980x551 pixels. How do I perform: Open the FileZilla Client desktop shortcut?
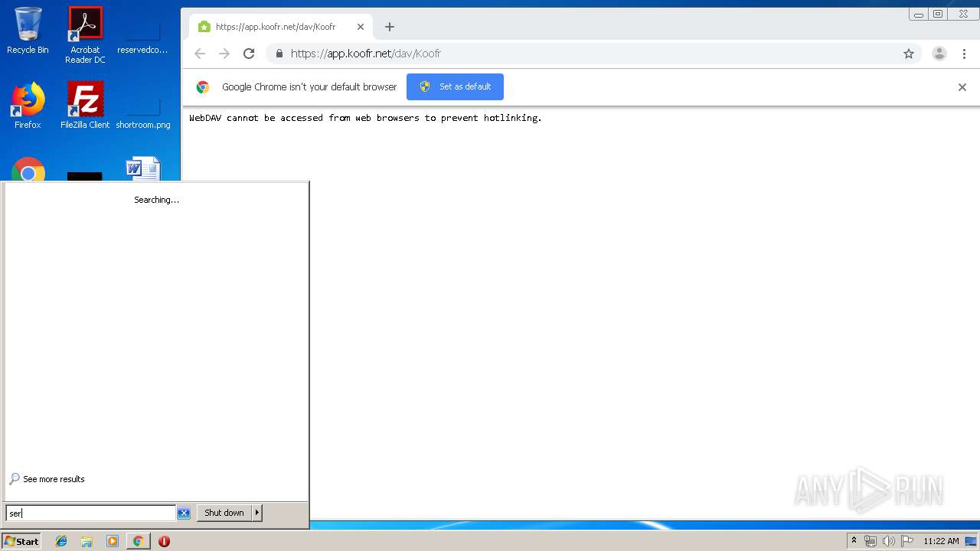pyautogui.click(x=85, y=106)
